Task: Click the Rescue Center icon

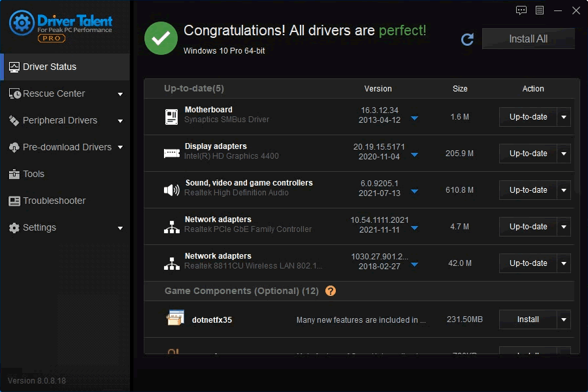Action: [x=14, y=94]
